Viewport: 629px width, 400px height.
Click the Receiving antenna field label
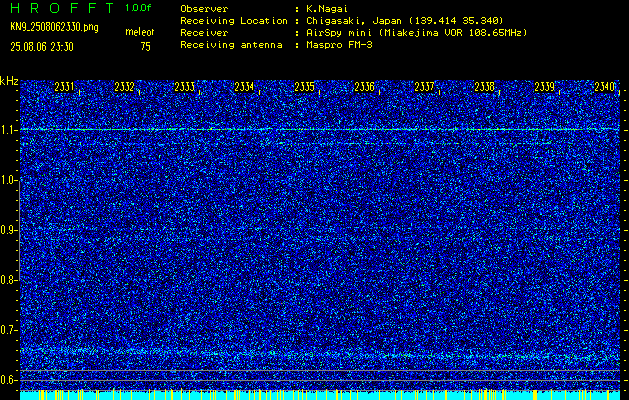click(x=231, y=45)
